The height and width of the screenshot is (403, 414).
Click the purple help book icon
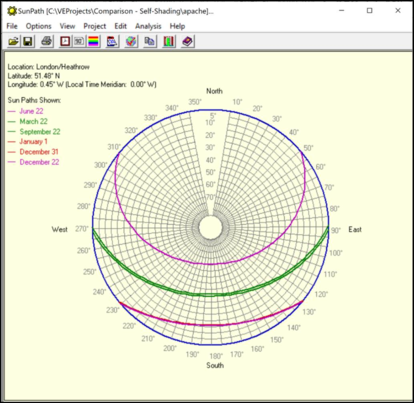(x=188, y=42)
